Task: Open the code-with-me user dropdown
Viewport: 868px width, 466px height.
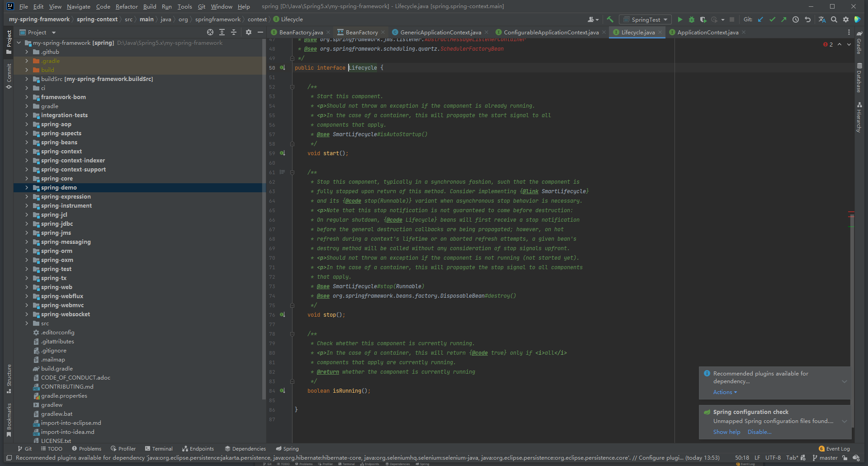Action: pyautogui.click(x=593, y=19)
